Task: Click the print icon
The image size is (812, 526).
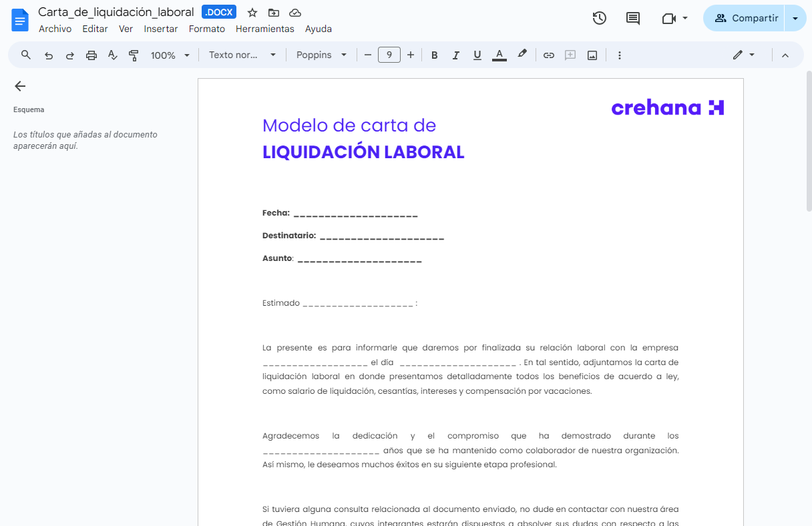Action: 91,55
